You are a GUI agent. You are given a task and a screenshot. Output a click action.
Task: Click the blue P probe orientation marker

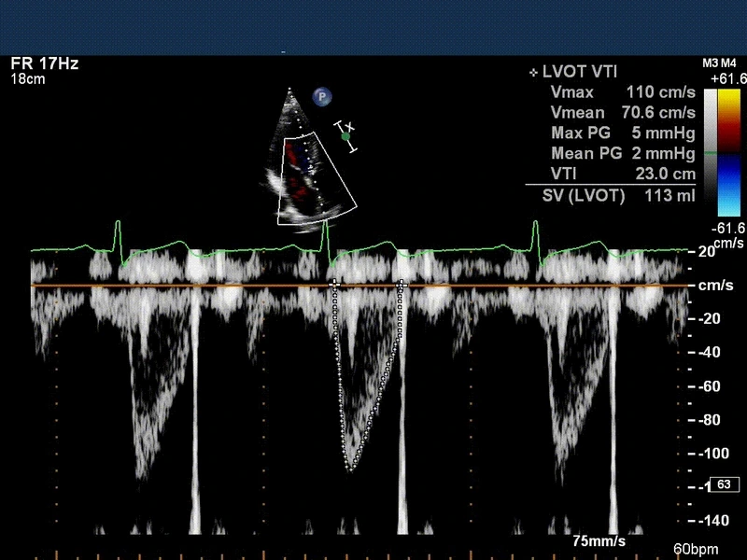click(x=322, y=95)
